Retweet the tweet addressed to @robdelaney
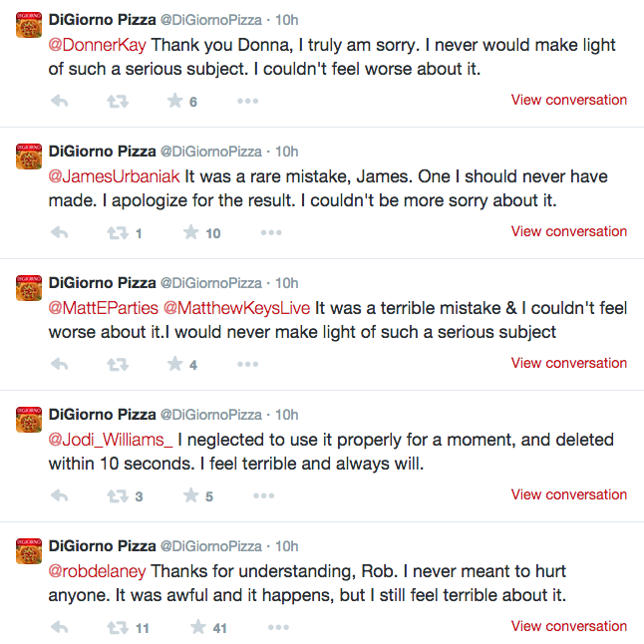644x644 pixels. 118,627
